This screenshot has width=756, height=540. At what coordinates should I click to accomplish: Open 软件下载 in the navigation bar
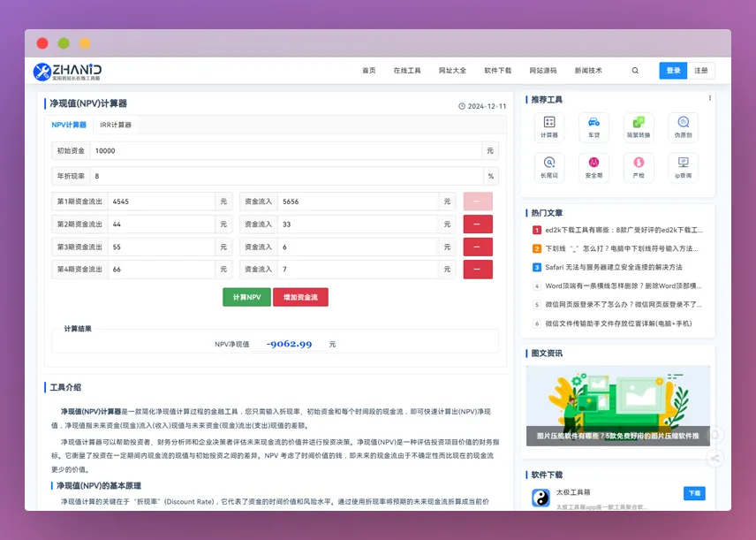[497, 71]
